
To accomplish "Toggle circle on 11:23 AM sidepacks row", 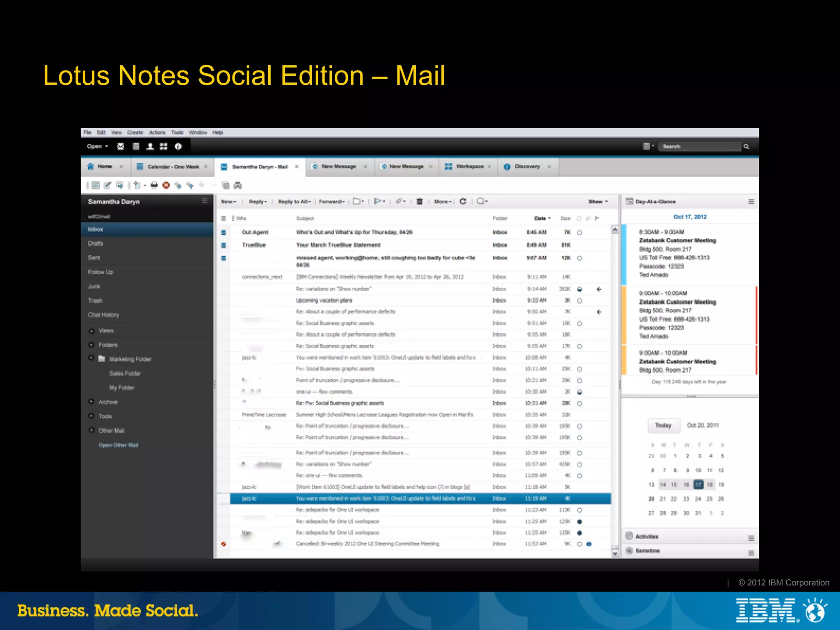I will coord(580,510).
